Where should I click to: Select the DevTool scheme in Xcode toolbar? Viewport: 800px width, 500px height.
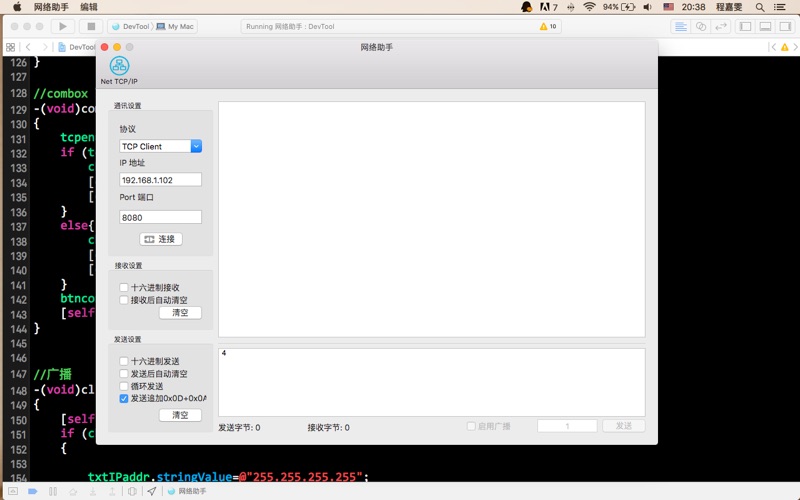point(131,27)
